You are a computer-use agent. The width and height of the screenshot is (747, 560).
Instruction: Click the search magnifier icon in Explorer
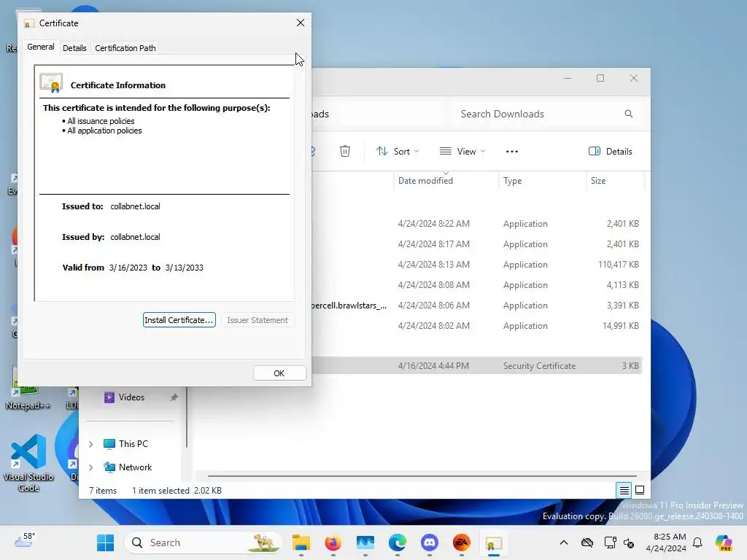628,114
